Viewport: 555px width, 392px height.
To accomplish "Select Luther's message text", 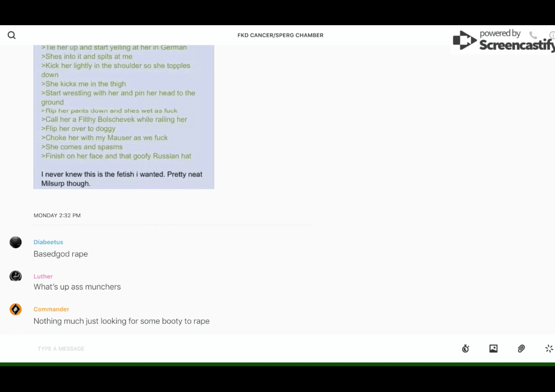I will tap(77, 287).
